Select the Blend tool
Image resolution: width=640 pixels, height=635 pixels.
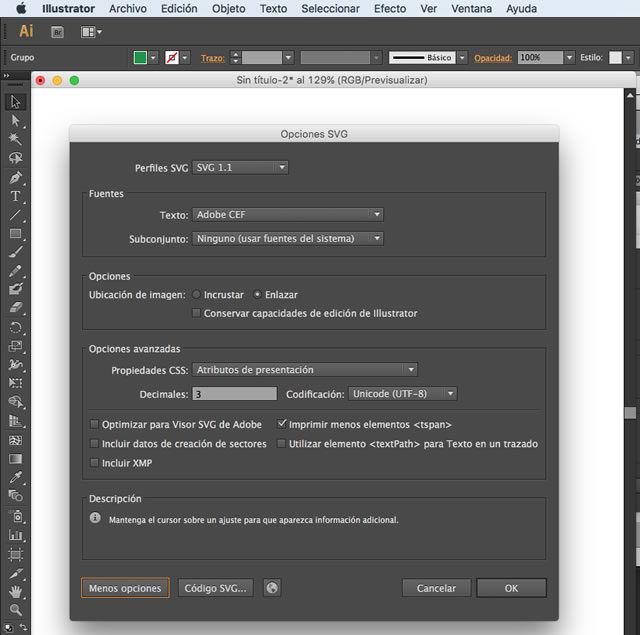tap(16, 496)
